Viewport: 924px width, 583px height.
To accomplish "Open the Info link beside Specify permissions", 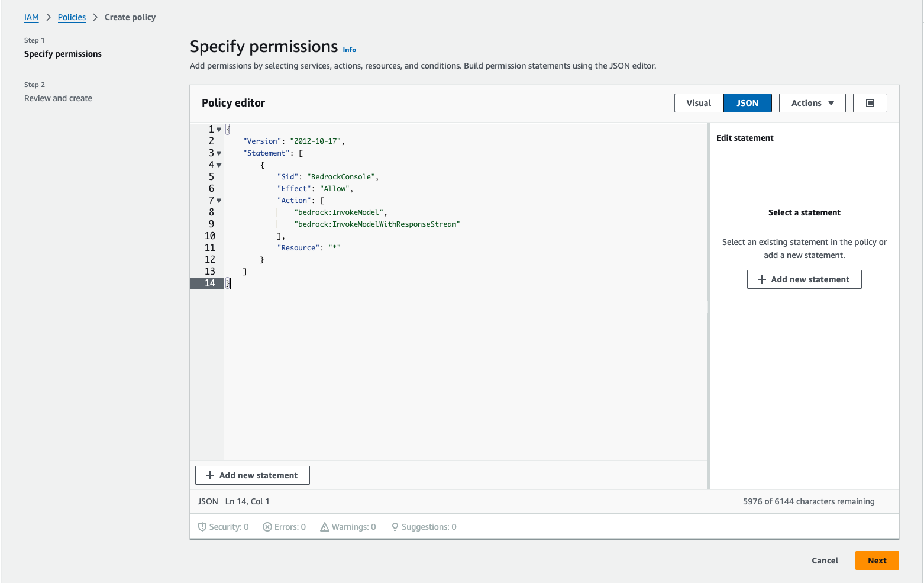I will 350,50.
